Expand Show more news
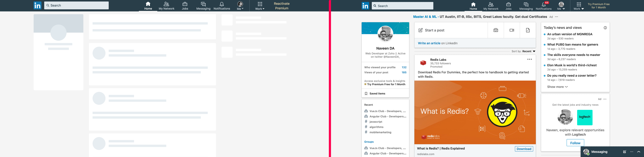Screen dimensions: 644x157 click(x=557, y=87)
